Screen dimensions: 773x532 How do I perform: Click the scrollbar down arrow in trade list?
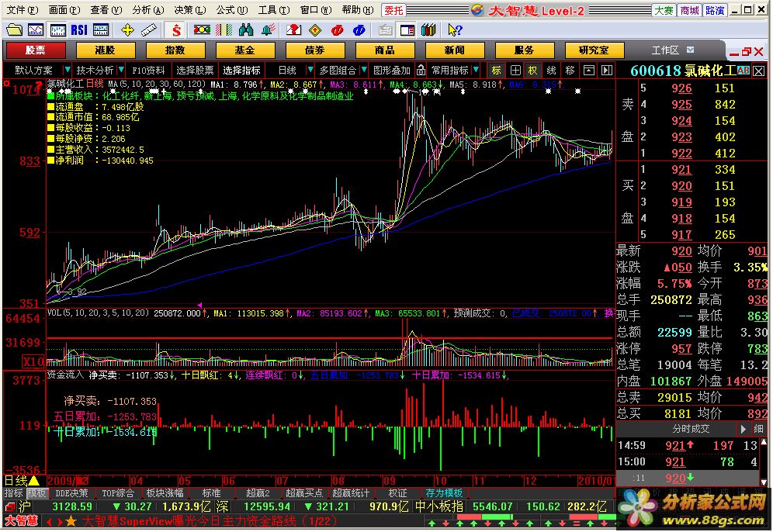coord(764,482)
